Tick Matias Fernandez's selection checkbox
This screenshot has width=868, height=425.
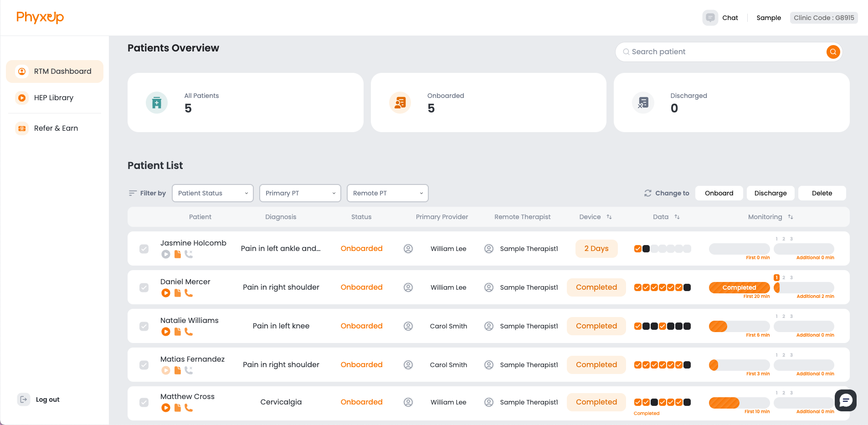click(144, 365)
